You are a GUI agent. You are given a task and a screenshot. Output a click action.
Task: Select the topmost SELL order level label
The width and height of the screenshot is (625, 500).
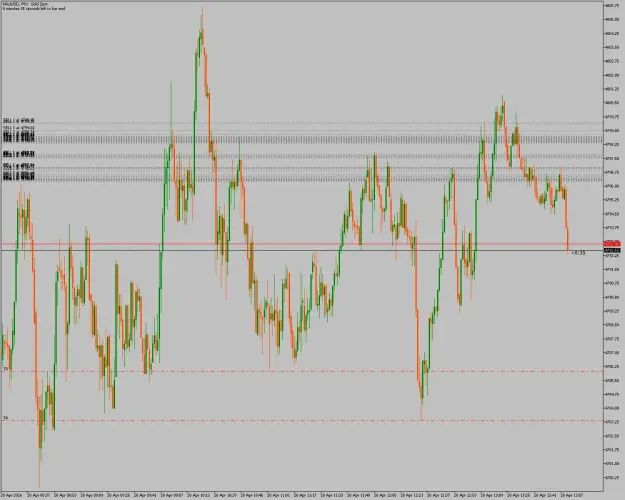[x=19, y=120]
